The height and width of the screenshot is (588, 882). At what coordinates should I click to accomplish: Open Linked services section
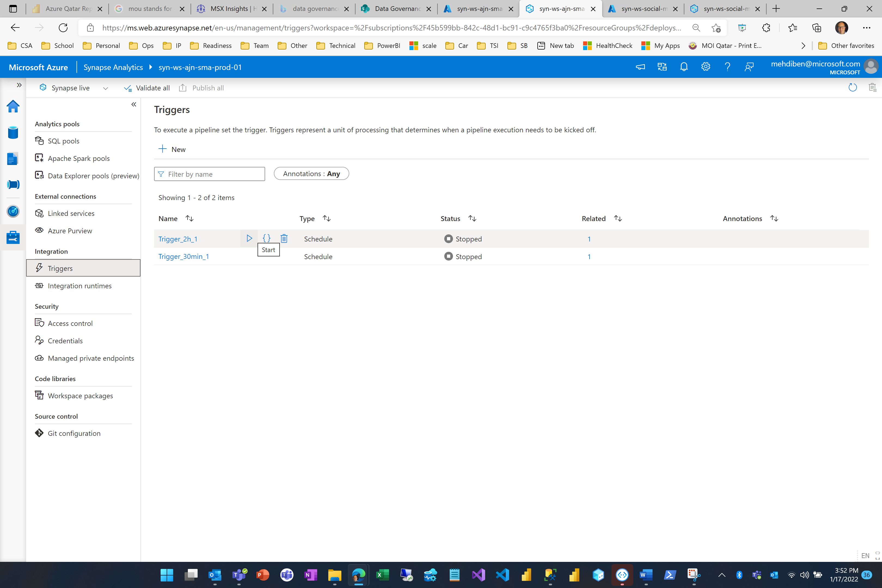(71, 213)
